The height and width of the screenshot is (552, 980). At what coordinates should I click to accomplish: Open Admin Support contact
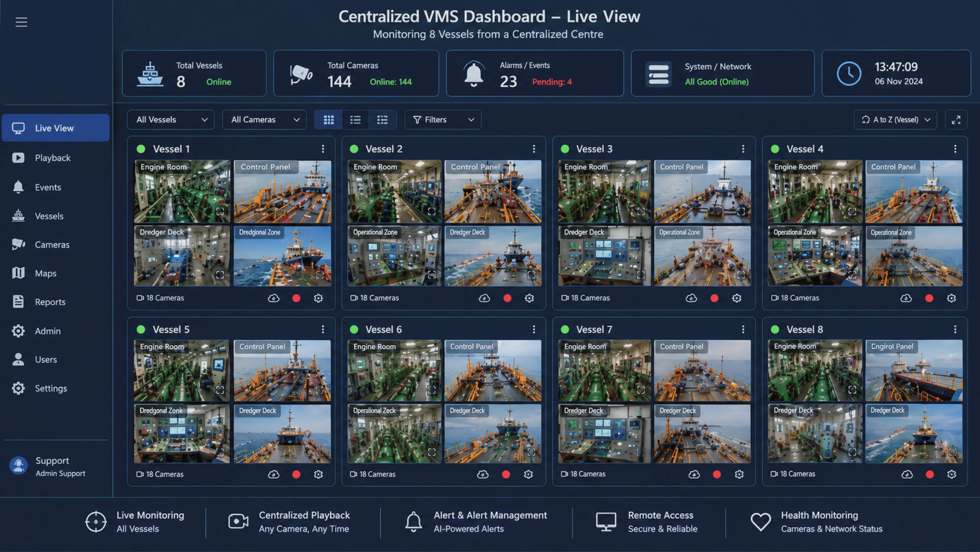tap(48, 467)
